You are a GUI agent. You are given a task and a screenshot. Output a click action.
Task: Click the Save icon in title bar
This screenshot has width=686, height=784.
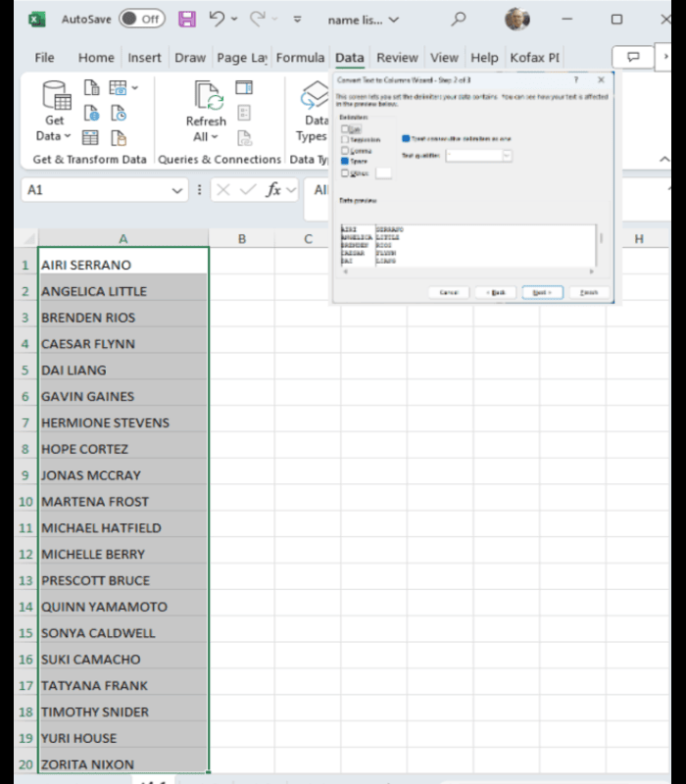(x=186, y=19)
